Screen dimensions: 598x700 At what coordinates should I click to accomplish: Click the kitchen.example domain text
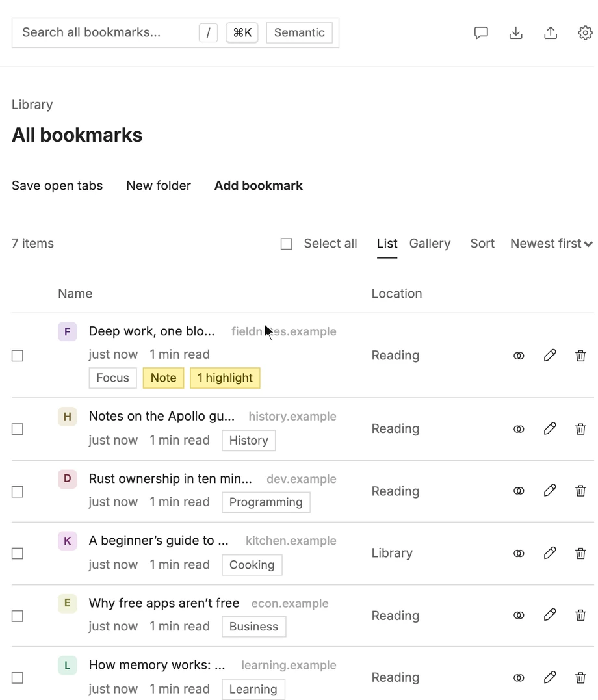(291, 541)
